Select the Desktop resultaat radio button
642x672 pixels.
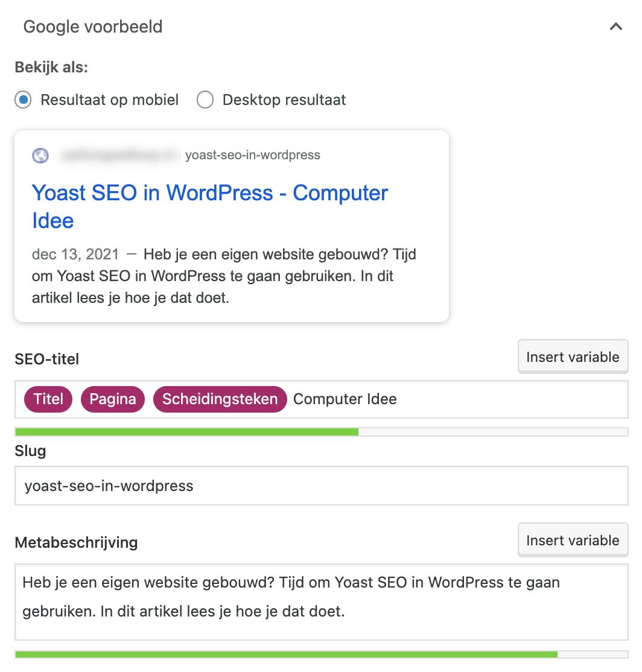click(x=205, y=100)
